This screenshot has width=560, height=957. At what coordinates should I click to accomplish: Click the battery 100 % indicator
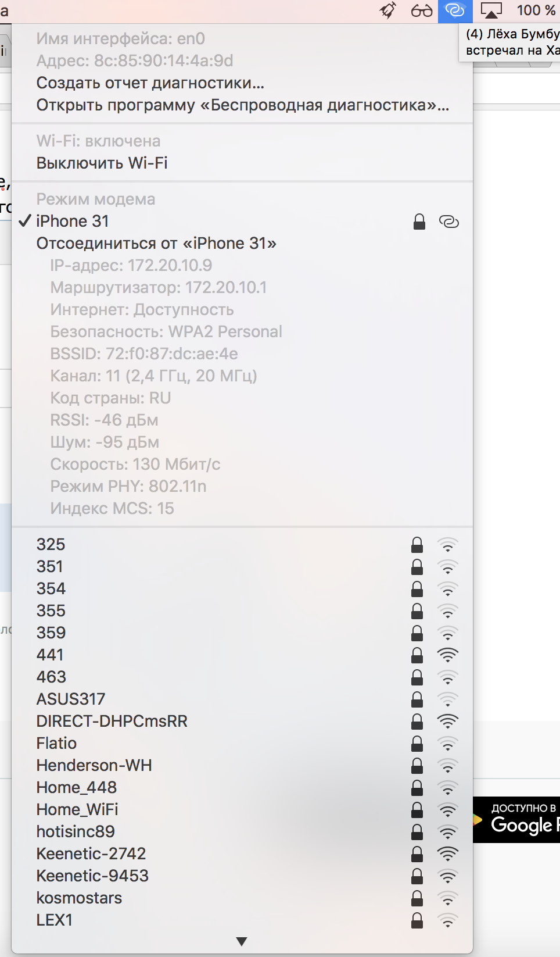536,10
